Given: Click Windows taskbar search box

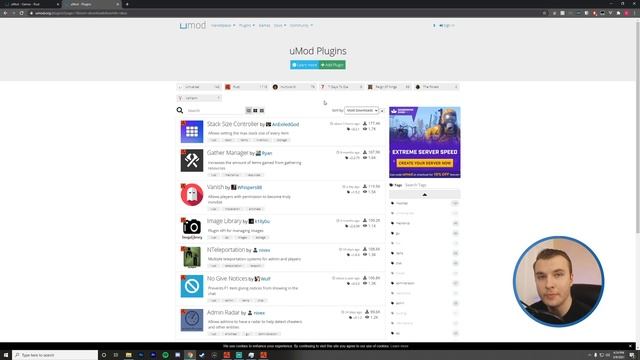Looking at the screenshot, I should pos(55,355).
